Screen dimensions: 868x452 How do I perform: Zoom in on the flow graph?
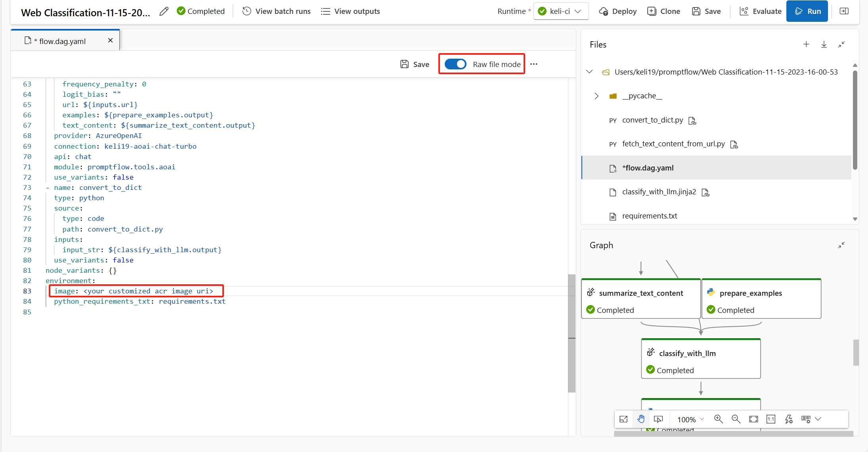pyautogui.click(x=718, y=419)
